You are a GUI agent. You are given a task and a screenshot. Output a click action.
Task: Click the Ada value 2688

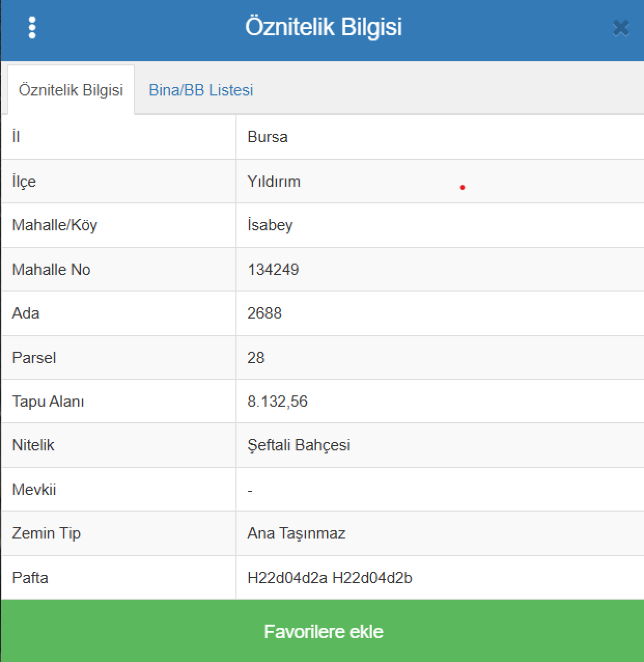click(x=264, y=313)
